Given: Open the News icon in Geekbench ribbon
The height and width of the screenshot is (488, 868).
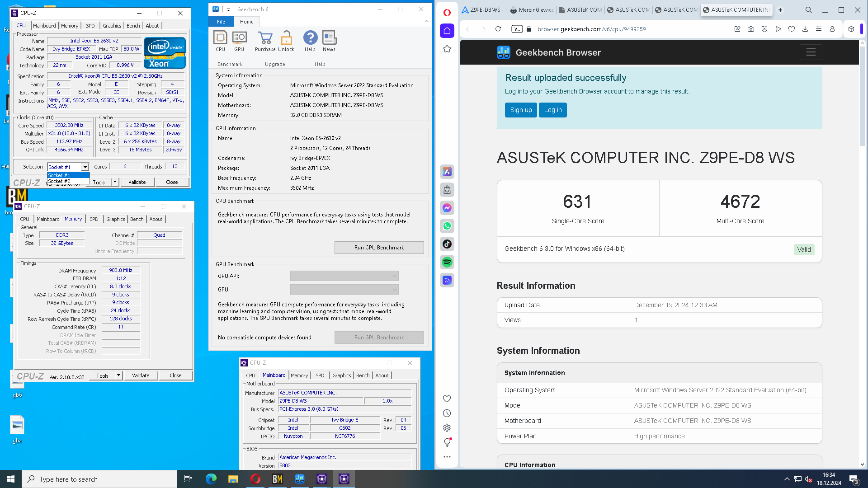Looking at the screenshot, I should (x=329, y=41).
